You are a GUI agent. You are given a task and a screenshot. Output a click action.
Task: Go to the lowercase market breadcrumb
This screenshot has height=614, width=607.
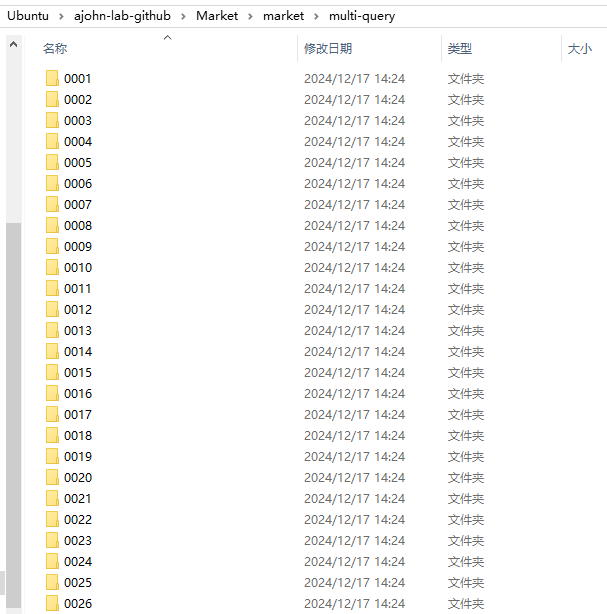(284, 16)
